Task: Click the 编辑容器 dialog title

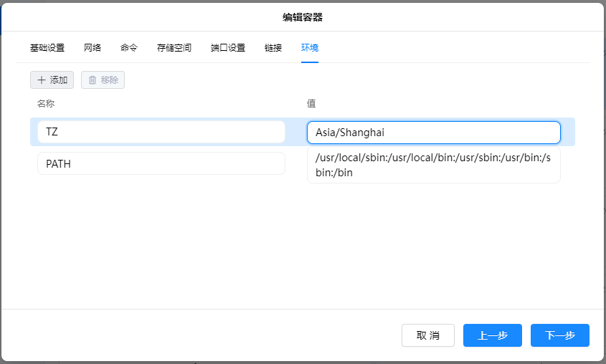Action: point(303,17)
